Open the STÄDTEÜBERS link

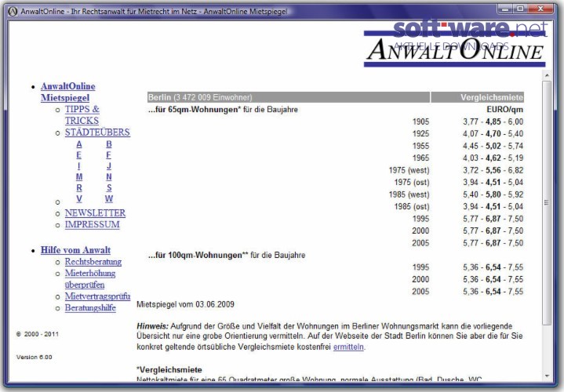tap(97, 132)
